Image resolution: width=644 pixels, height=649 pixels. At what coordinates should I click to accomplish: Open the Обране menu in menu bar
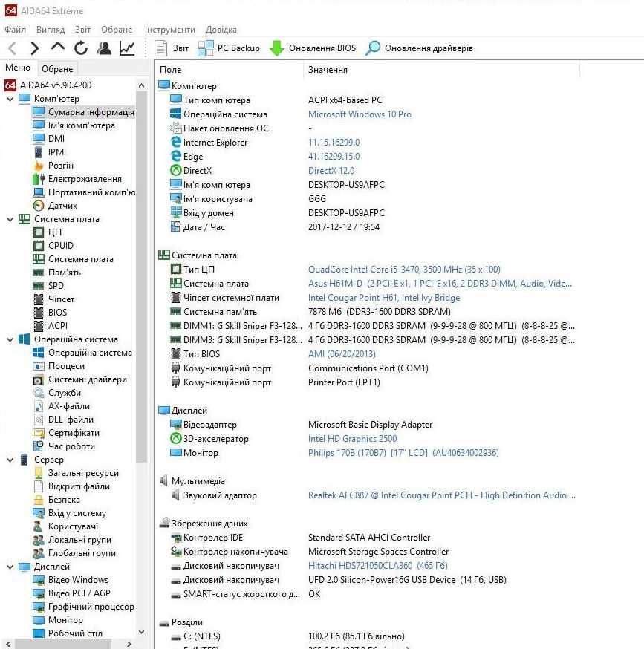117,30
